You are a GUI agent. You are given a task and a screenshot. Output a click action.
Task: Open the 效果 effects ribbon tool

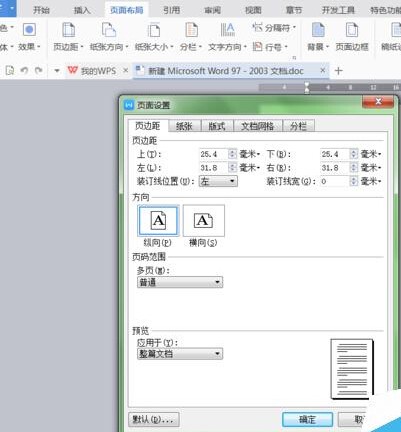pyautogui.click(x=29, y=37)
